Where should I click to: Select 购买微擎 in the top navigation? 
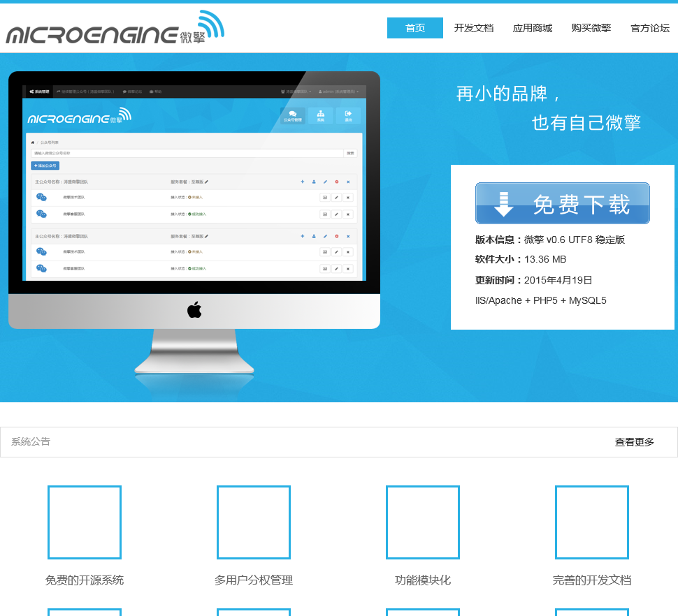(x=591, y=28)
